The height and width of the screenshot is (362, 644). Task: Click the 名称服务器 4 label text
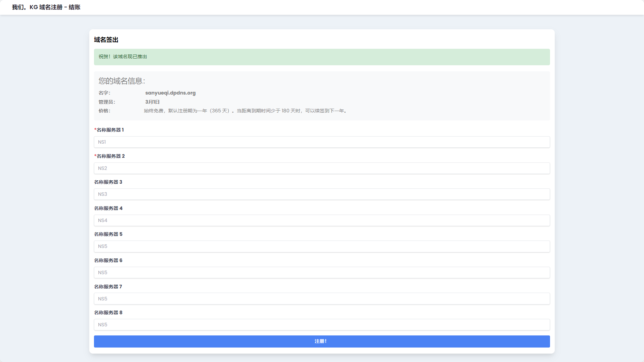pyautogui.click(x=108, y=208)
